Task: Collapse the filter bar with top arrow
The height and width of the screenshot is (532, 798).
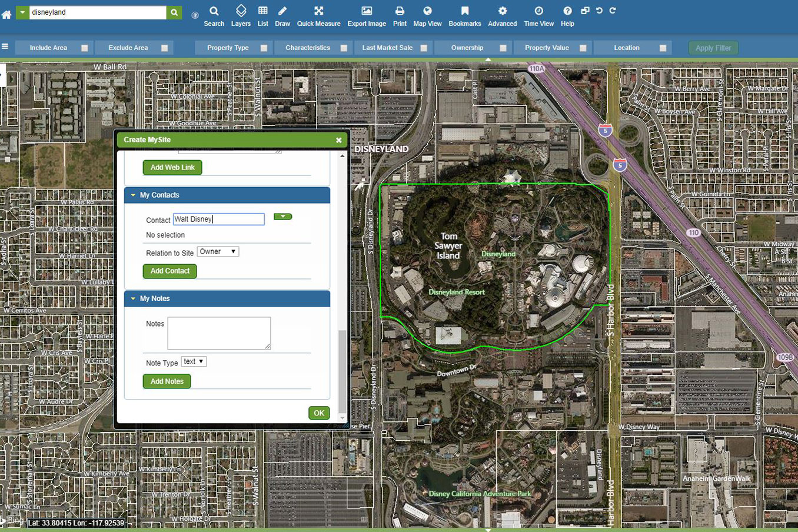Action: pyautogui.click(x=488, y=60)
